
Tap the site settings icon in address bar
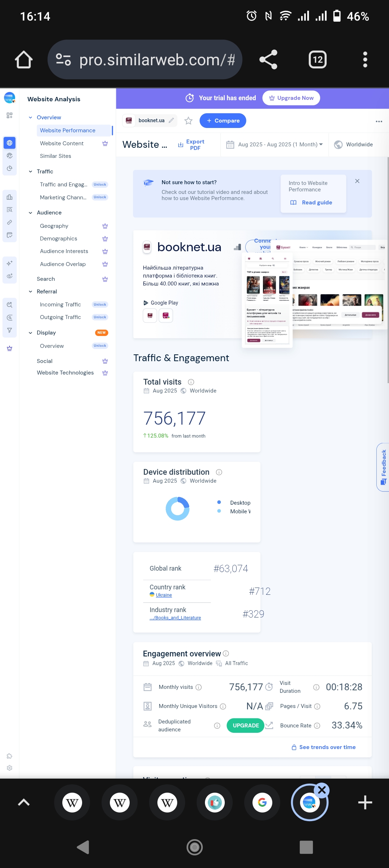point(63,59)
